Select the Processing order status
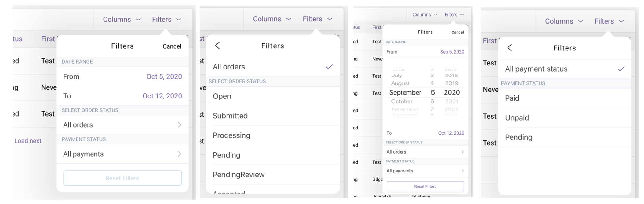 coord(231,135)
